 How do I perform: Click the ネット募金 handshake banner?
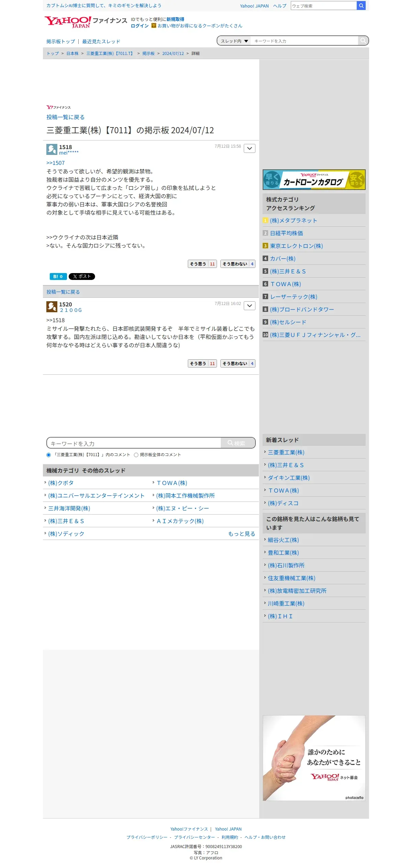pyautogui.click(x=314, y=758)
